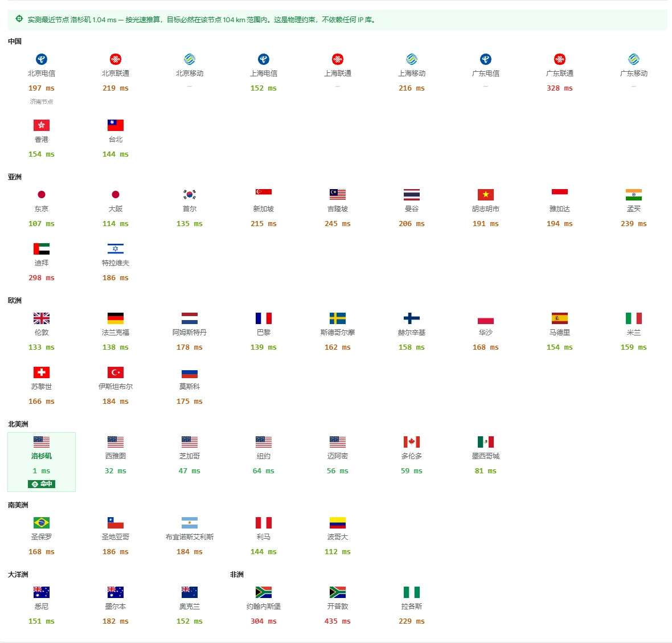Click the UK flag above 伦敦

[42, 318]
